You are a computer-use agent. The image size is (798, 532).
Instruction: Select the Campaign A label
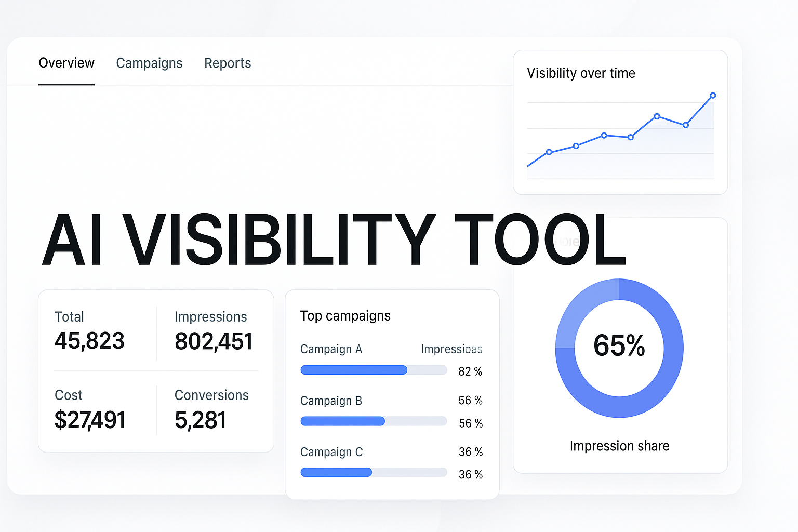331,349
